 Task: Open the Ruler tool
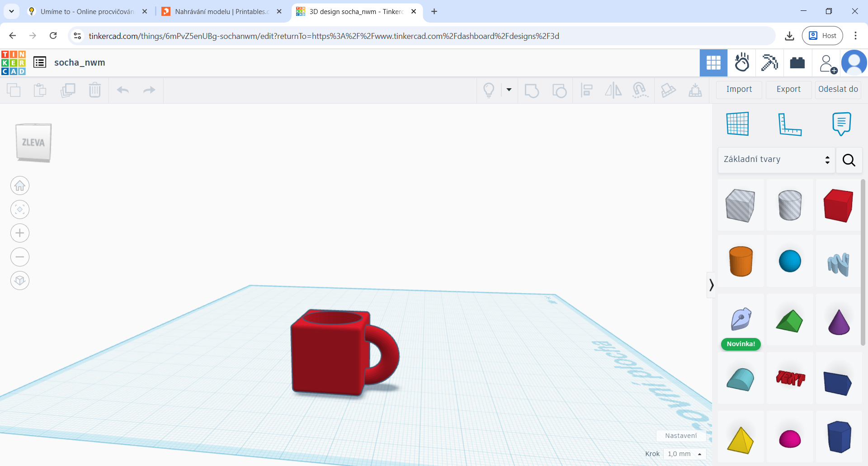click(789, 124)
